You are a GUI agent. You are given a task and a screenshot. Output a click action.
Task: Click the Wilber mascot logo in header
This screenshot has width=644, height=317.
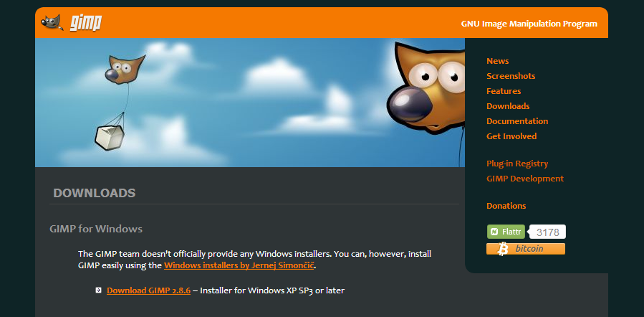[52, 22]
